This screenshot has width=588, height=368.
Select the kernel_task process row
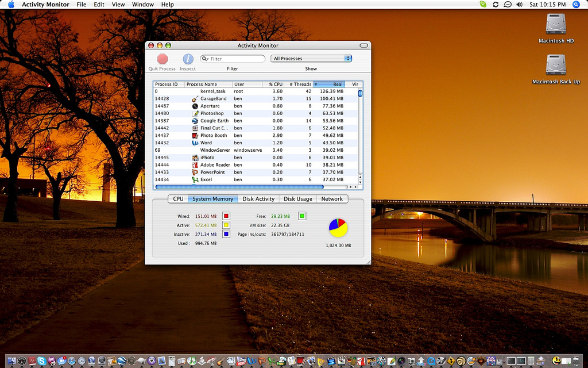pos(256,91)
